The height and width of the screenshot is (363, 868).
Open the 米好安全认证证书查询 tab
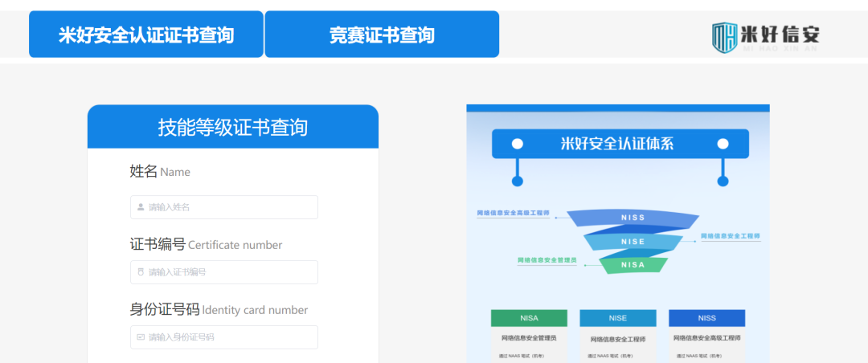point(146,35)
